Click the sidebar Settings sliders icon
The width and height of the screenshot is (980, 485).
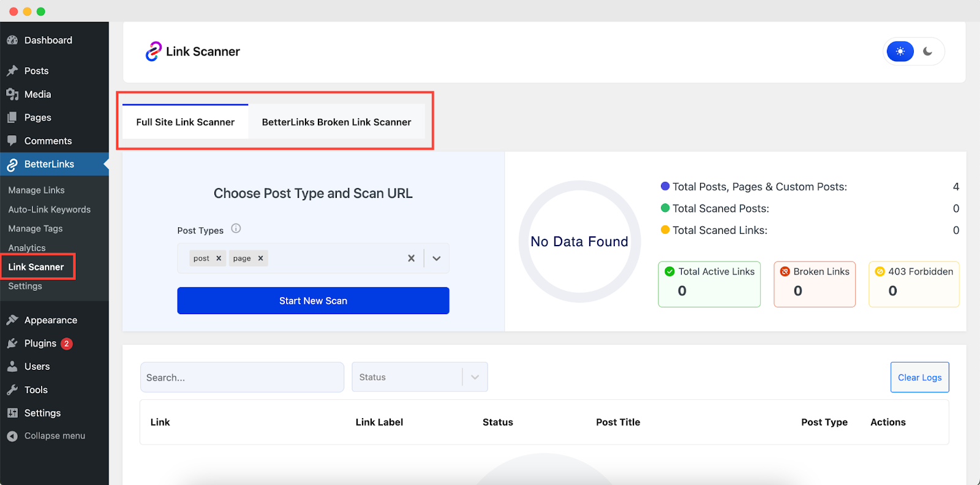click(x=12, y=413)
